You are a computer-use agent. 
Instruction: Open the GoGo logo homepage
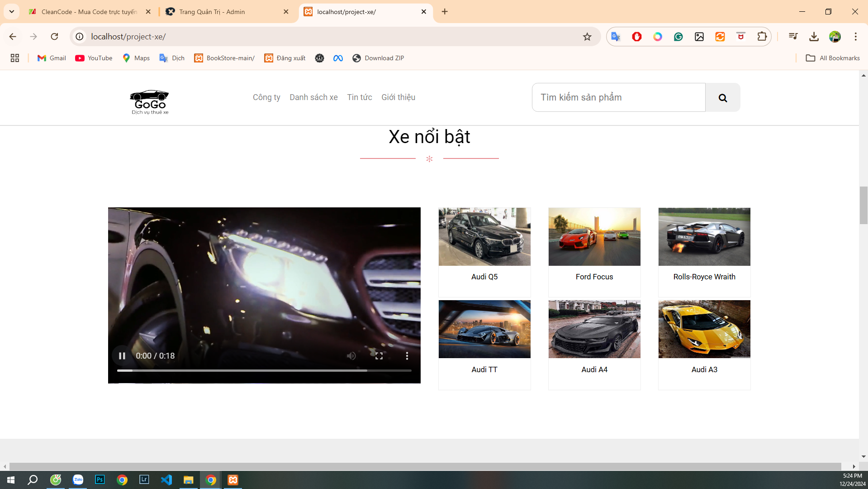[x=150, y=102]
